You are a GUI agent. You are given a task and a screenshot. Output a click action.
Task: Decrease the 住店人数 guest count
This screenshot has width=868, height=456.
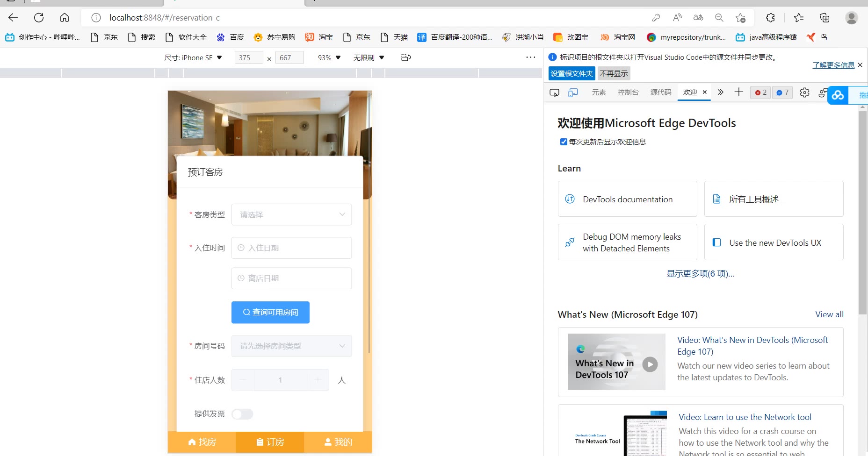coord(243,380)
